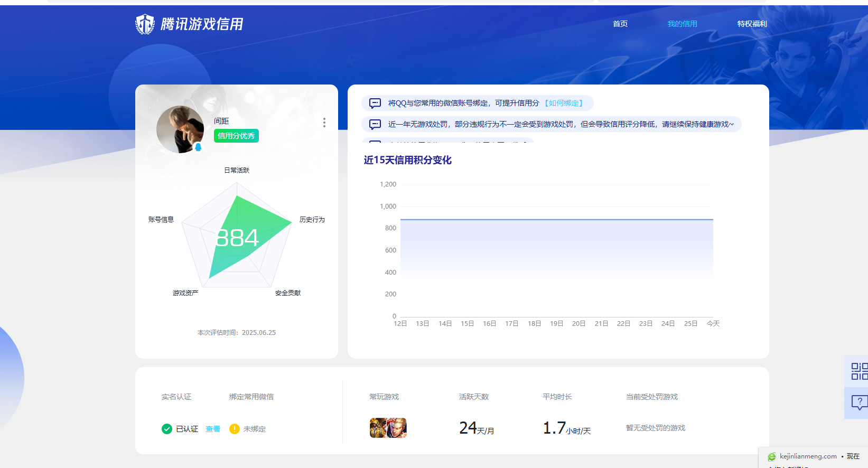868x468 pixels.
Task: Click the username 间距
Action: point(221,121)
